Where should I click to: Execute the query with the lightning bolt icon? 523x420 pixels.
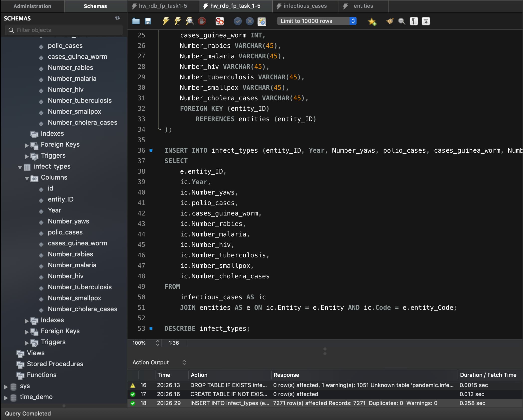[x=165, y=21]
